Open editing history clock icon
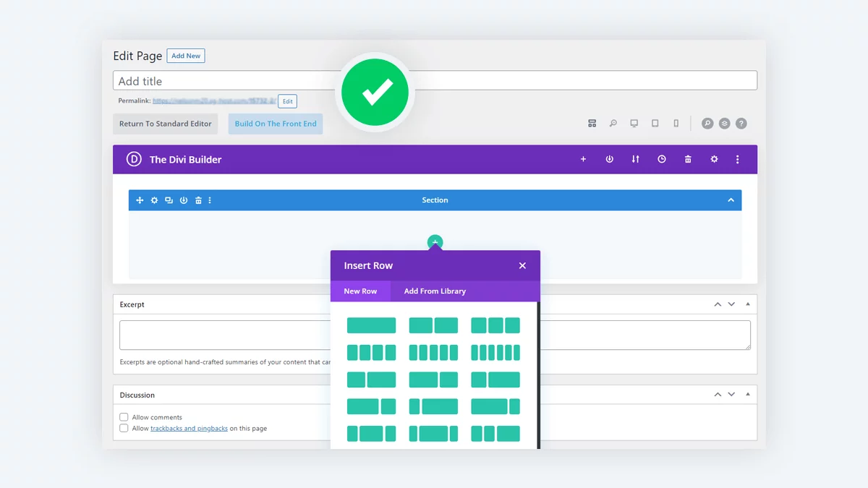 tap(661, 159)
